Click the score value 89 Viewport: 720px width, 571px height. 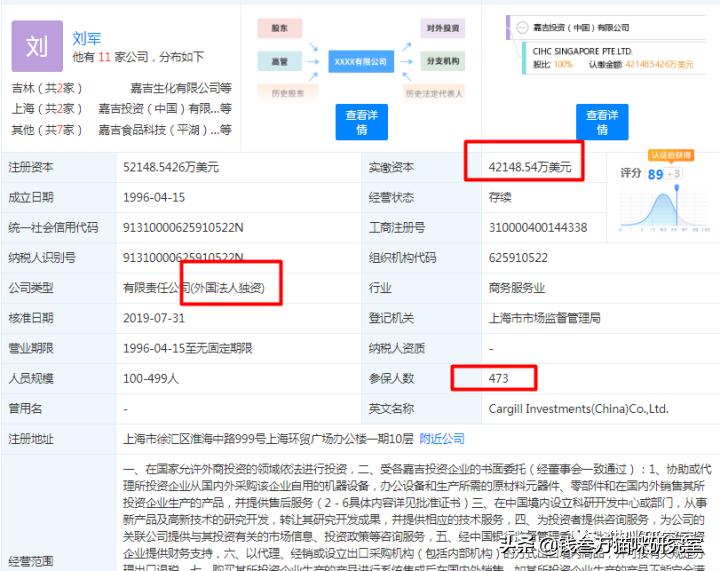(x=655, y=174)
